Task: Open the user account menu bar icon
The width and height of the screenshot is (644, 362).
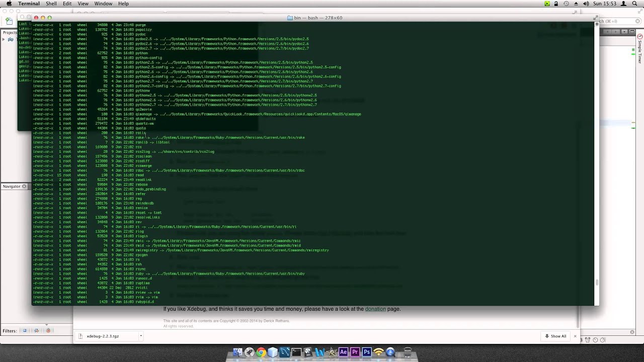Action: 623,4
